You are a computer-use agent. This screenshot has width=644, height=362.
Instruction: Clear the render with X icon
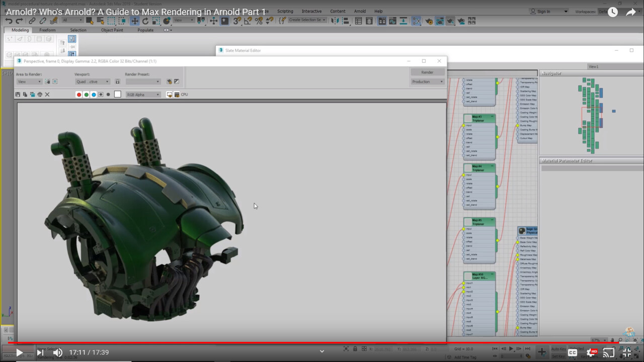tap(47, 95)
